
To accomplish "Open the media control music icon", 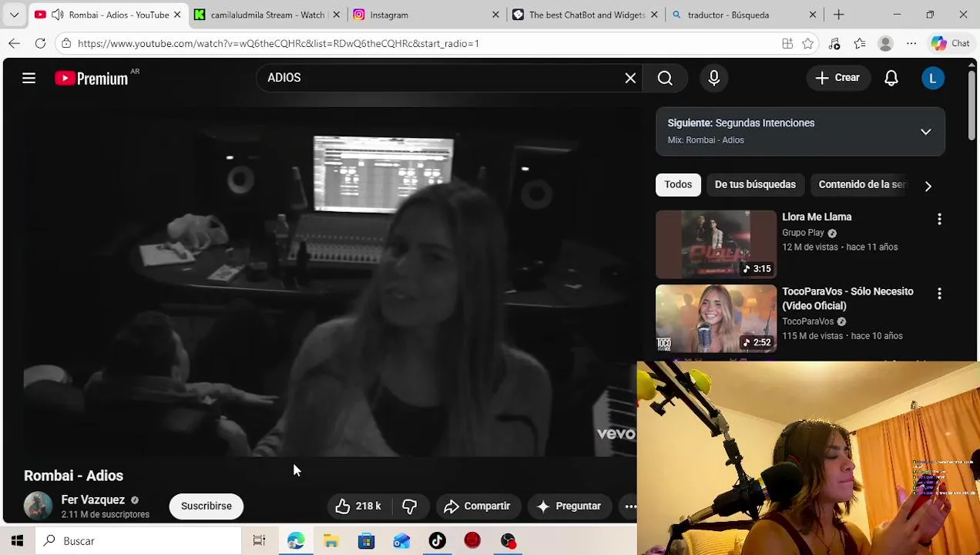I will pyautogui.click(x=834, y=44).
